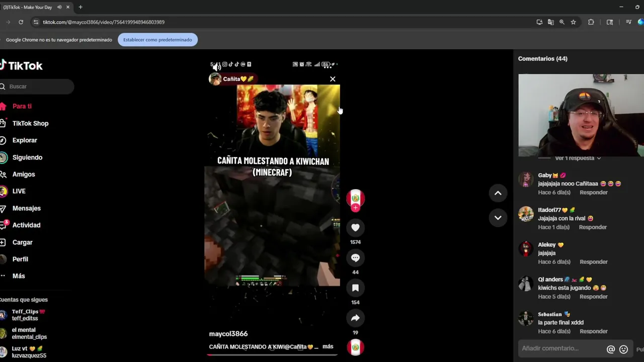The height and width of the screenshot is (362, 644).
Task: Expand the caption with más
Action: point(328,346)
